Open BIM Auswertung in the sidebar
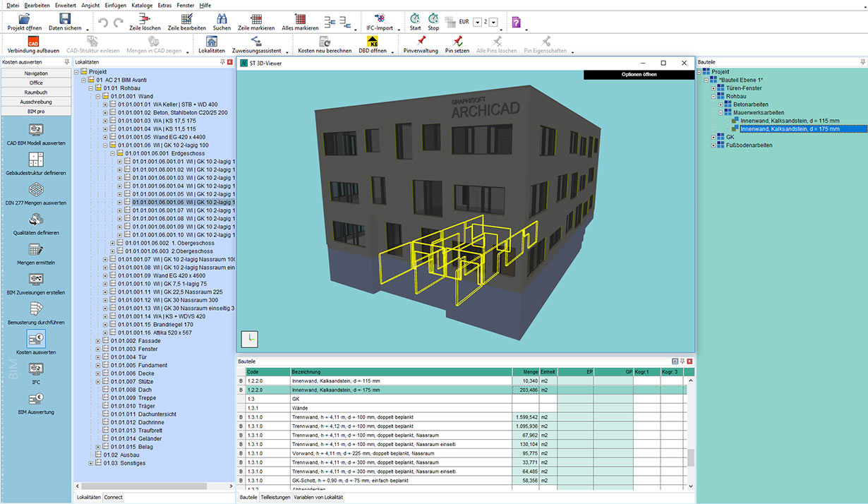This screenshot has width=868, height=504. [x=36, y=402]
